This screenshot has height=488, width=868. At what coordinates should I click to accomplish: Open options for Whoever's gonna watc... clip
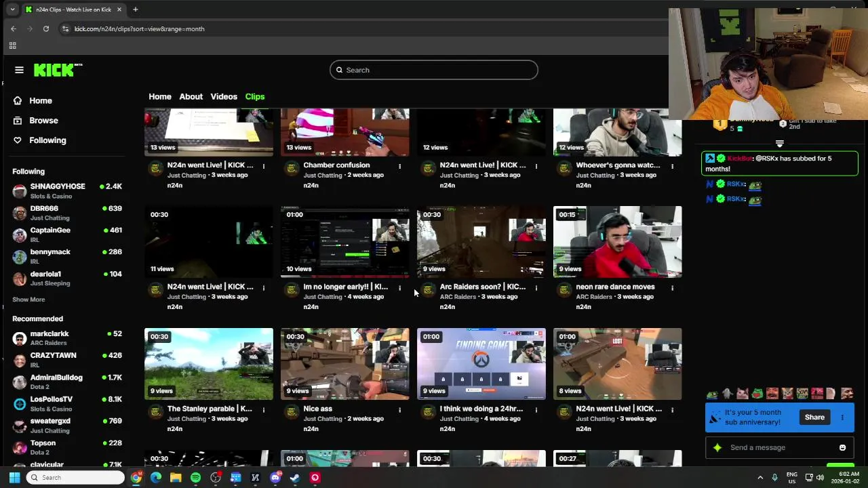(x=672, y=166)
